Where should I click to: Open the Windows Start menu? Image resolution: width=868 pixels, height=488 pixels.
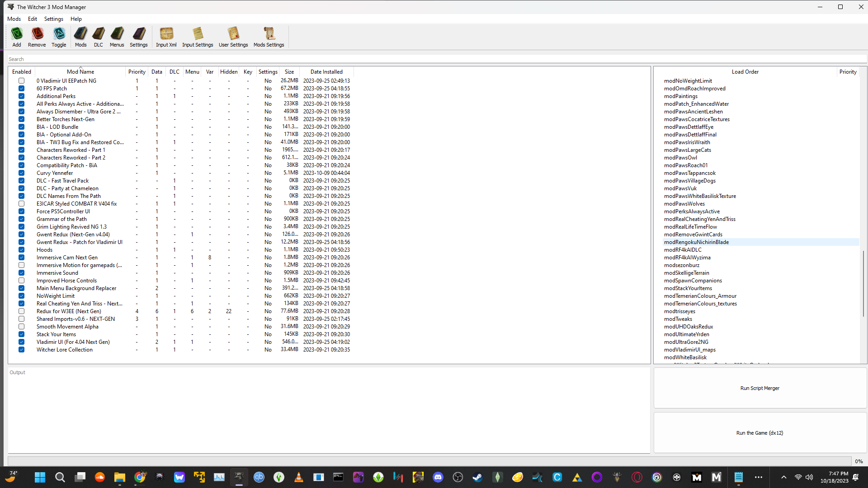click(x=40, y=477)
